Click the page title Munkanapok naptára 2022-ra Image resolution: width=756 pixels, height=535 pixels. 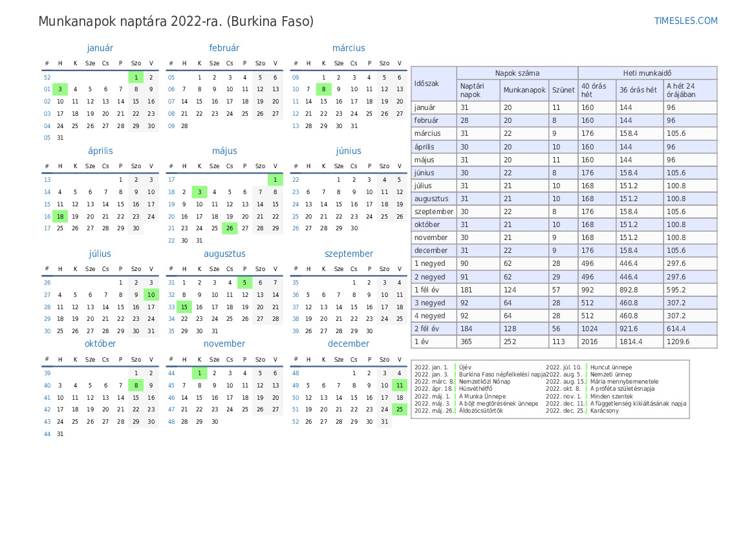[176, 21]
